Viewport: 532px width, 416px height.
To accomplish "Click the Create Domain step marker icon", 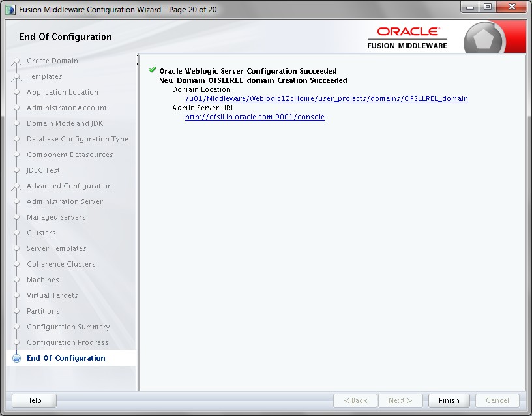I will (17, 61).
